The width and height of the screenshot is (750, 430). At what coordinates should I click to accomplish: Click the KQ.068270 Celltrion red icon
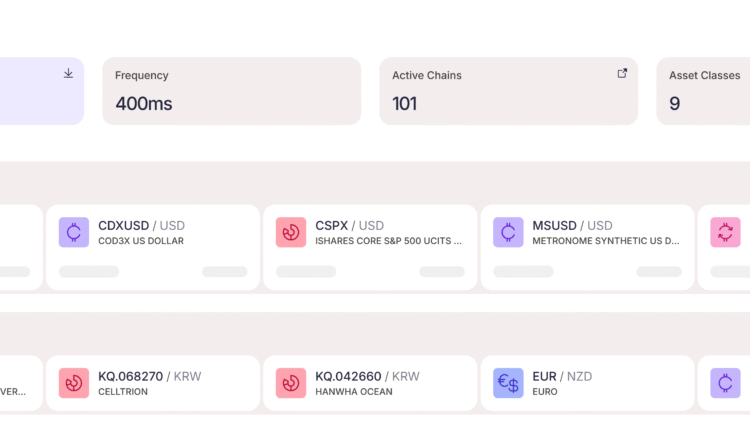(x=74, y=383)
